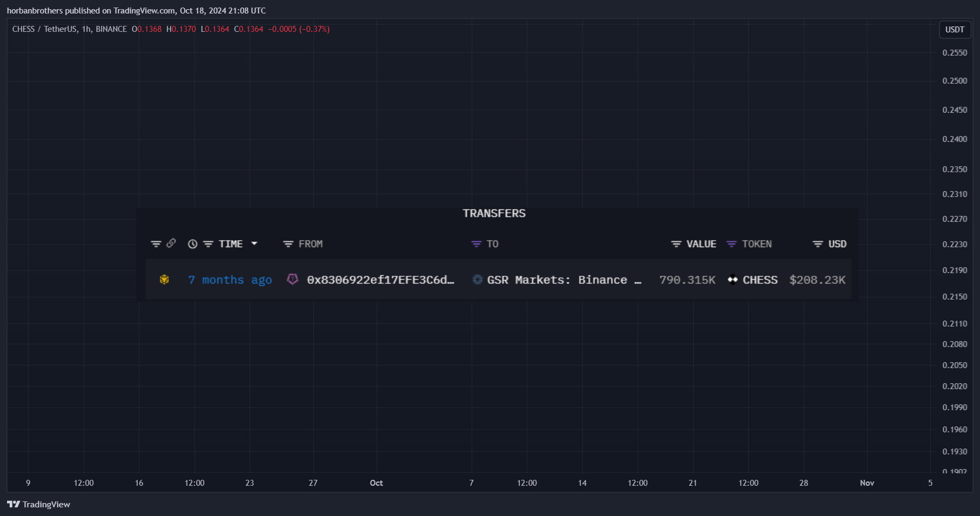The image size is (980, 516).
Task: Open the VALUE column filter icon
Action: (676, 244)
